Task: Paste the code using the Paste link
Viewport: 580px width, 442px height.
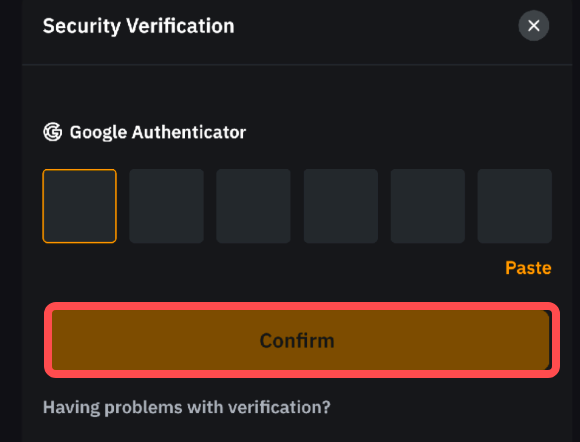Action: 528,268
